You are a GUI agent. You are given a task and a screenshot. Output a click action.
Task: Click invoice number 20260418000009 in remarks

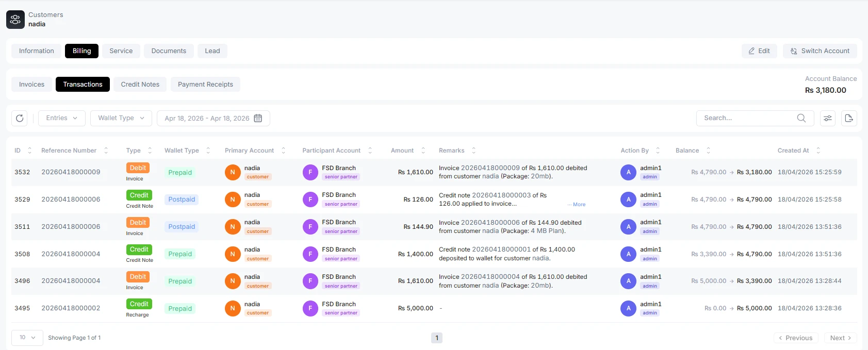pos(490,168)
